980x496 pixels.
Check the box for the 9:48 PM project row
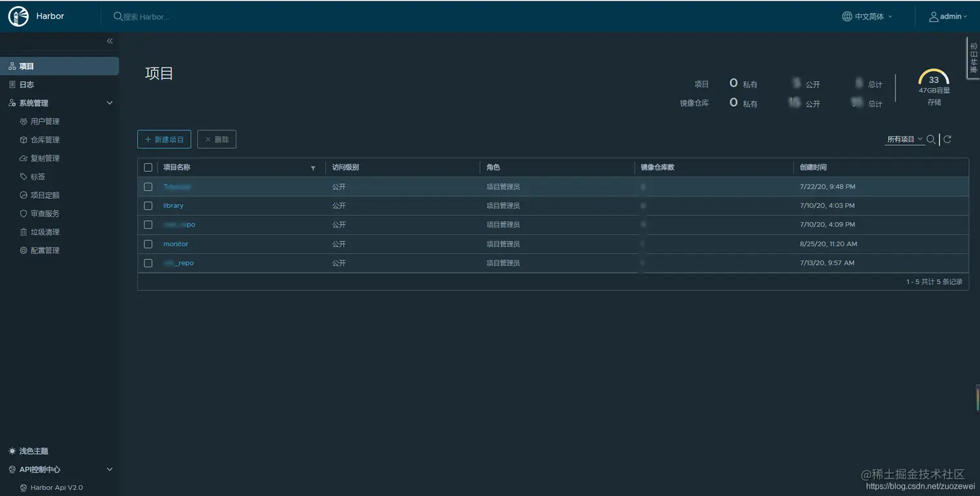tap(148, 186)
